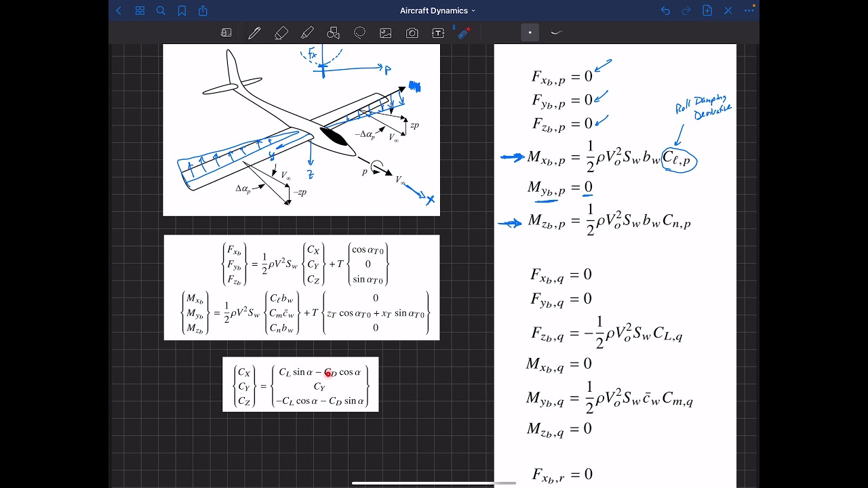868x488 pixels.
Task: Tap the M zb,p equation with C n,p
Action: point(609,221)
